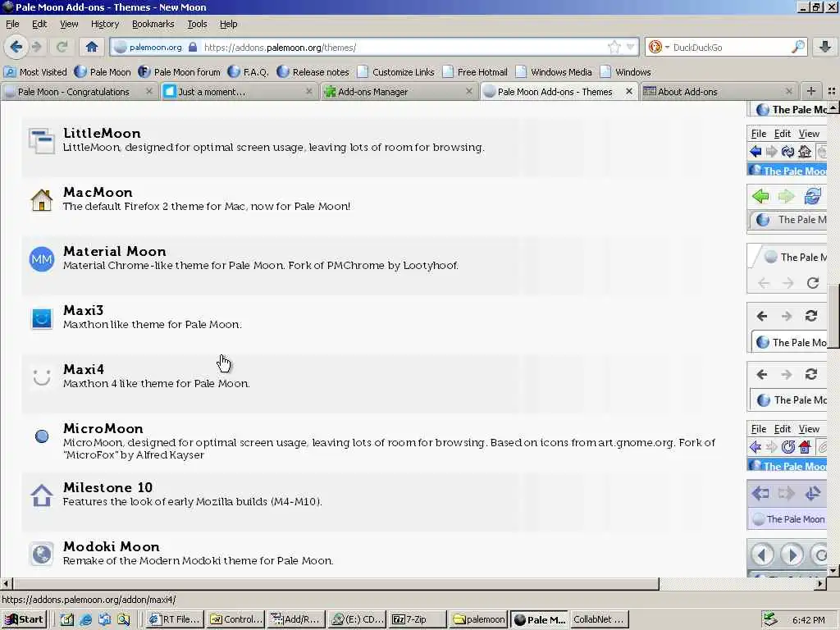
Task: Click the Milestone 10 house icon
Action: pos(41,495)
